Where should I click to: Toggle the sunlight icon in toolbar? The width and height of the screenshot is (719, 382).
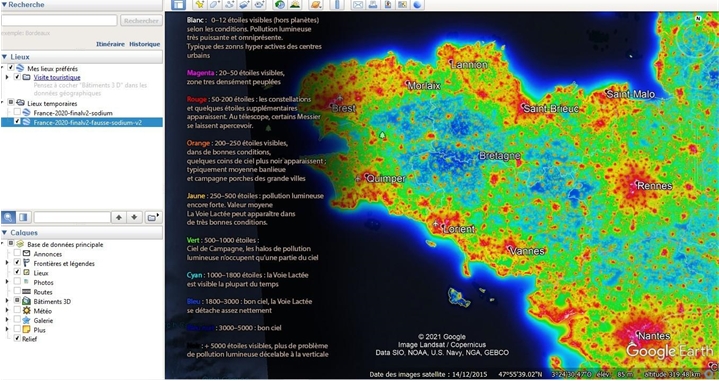pos(294,5)
